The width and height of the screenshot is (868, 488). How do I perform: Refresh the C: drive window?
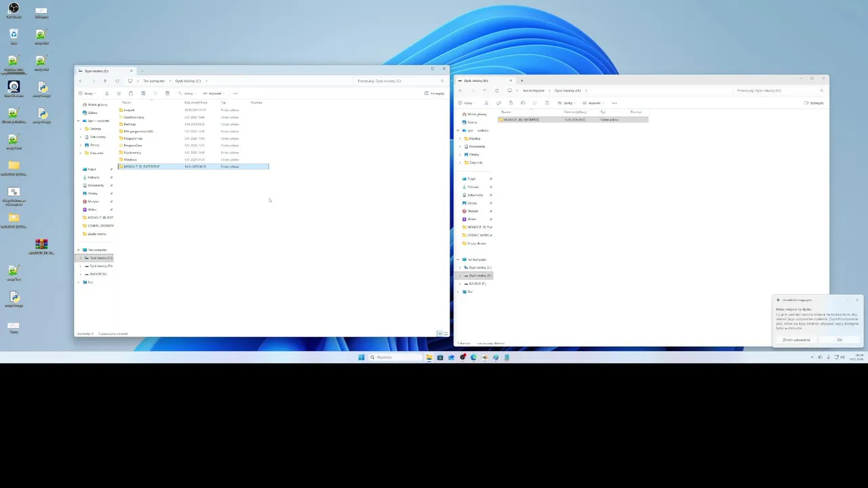[117, 81]
